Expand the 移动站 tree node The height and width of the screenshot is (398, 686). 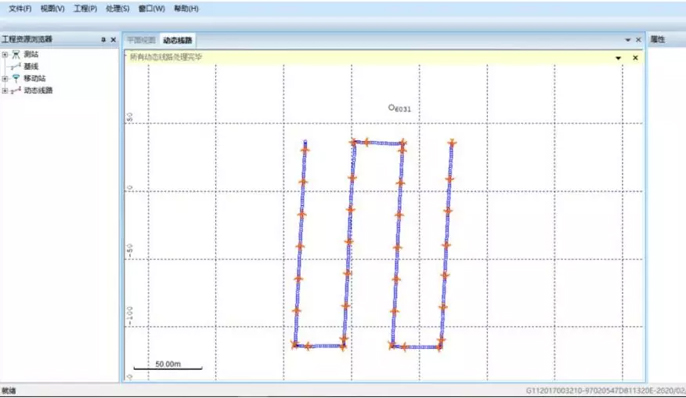pos(5,79)
